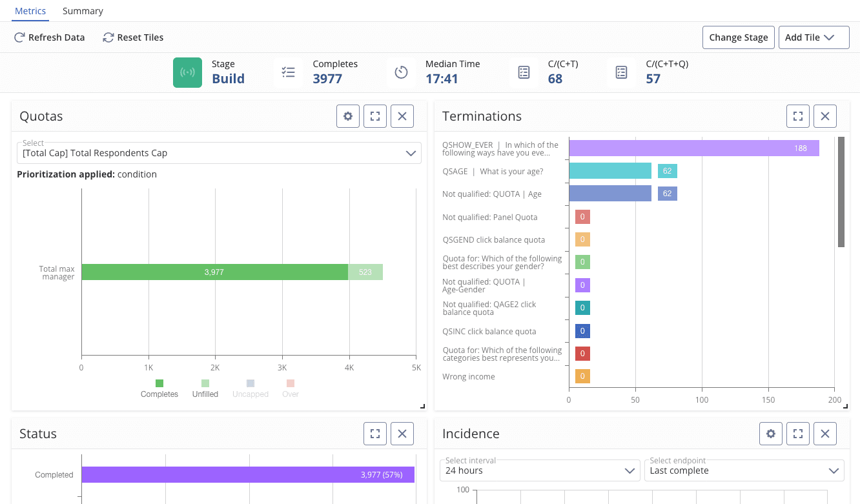Open the Total Respondents Cap quota dropdown
Image resolution: width=860 pixels, height=504 pixels.
pyautogui.click(x=219, y=153)
